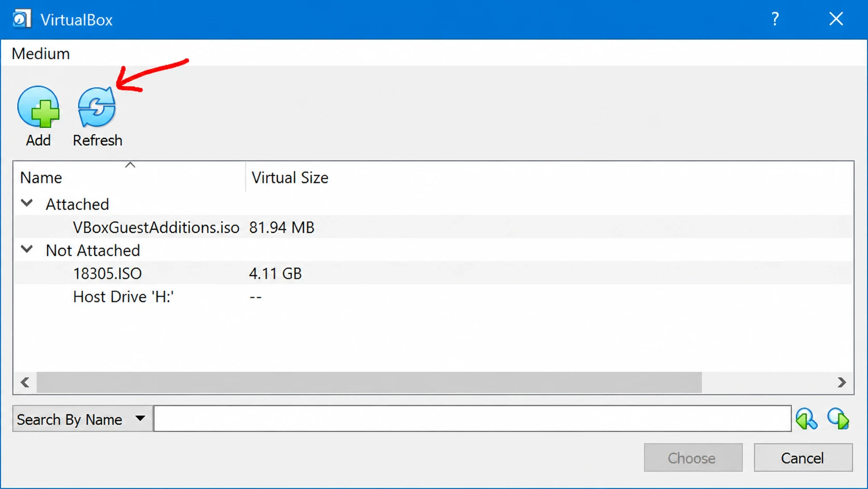Click the Cancel button

pos(803,458)
